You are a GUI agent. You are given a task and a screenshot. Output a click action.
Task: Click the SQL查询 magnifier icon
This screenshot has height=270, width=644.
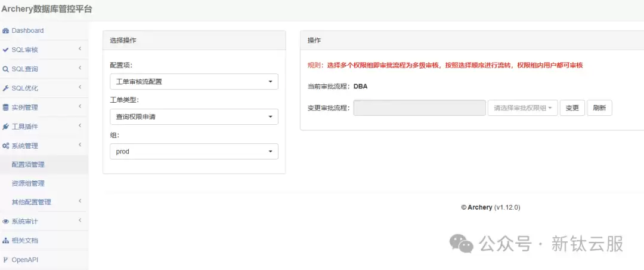6,69
